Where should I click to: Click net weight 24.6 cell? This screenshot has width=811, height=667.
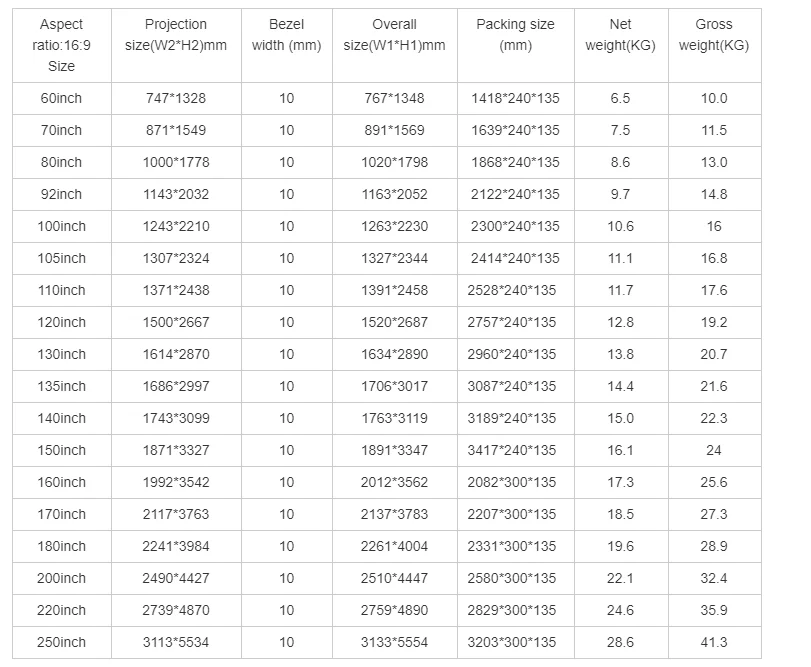[x=620, y=610]
